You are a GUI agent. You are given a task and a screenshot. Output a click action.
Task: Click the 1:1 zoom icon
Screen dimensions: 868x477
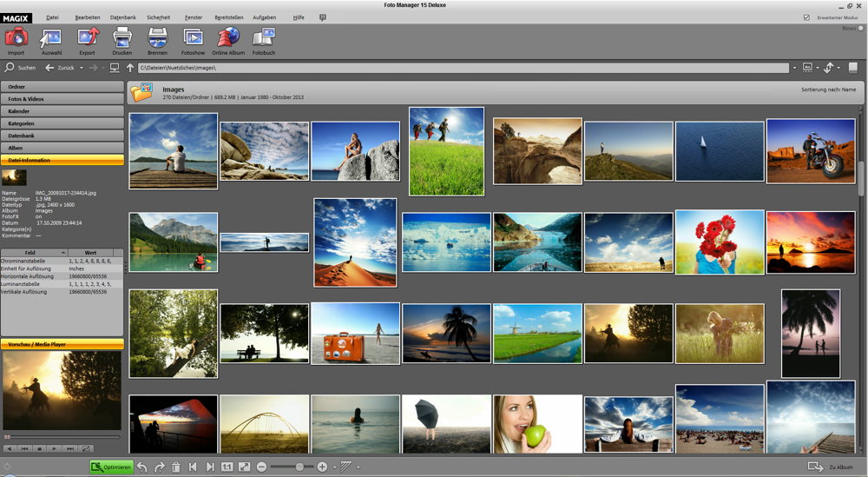(x=227, y=467)
